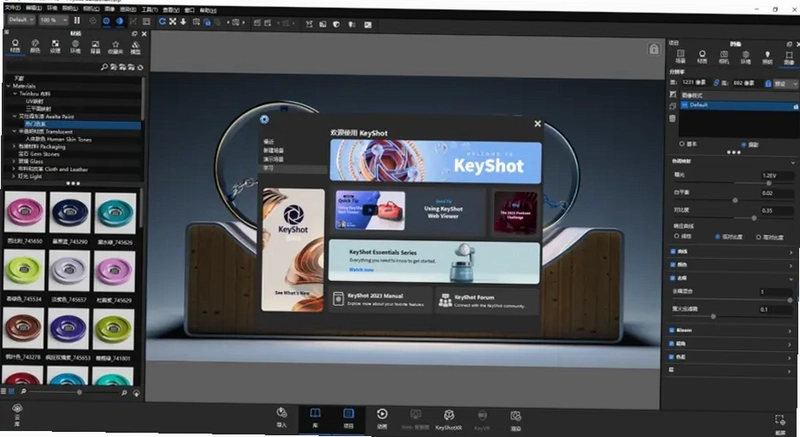The height and width of the screenshot is (437, 800).
Task: Select Human Skin Tones tree item
Action: (58, 139)
